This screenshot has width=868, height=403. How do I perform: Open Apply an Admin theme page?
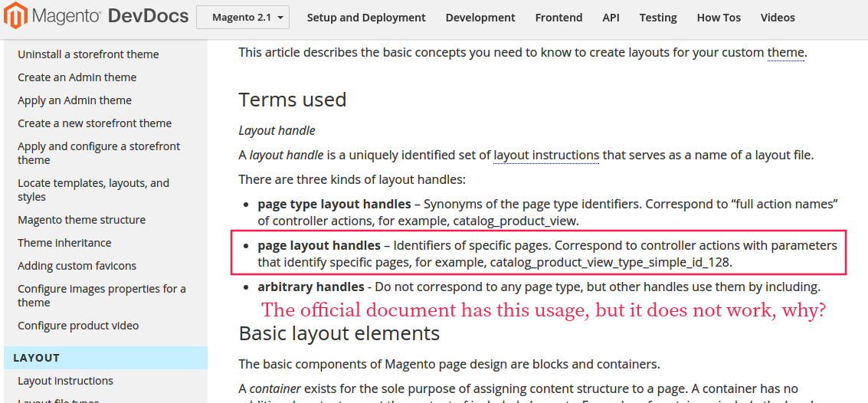pyautogui.click(x=75, y=101)
